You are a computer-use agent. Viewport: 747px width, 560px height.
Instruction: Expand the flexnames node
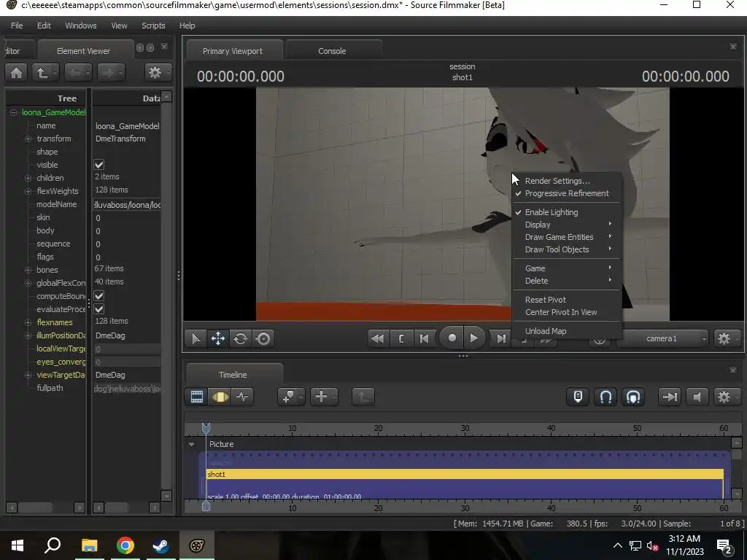tap(28, 322)
